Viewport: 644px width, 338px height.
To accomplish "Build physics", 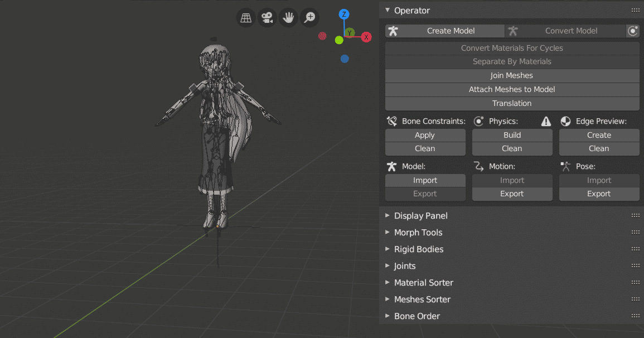I will point(512,135).
